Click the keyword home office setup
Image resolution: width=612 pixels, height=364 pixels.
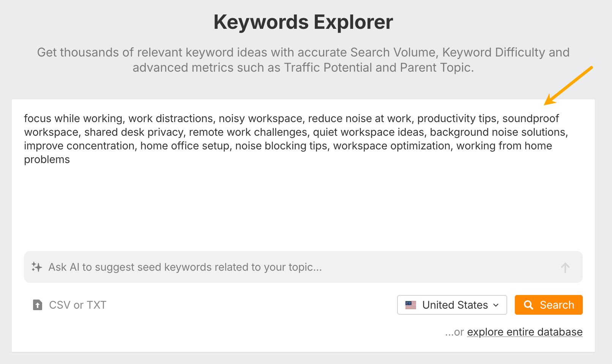point(185,146)
